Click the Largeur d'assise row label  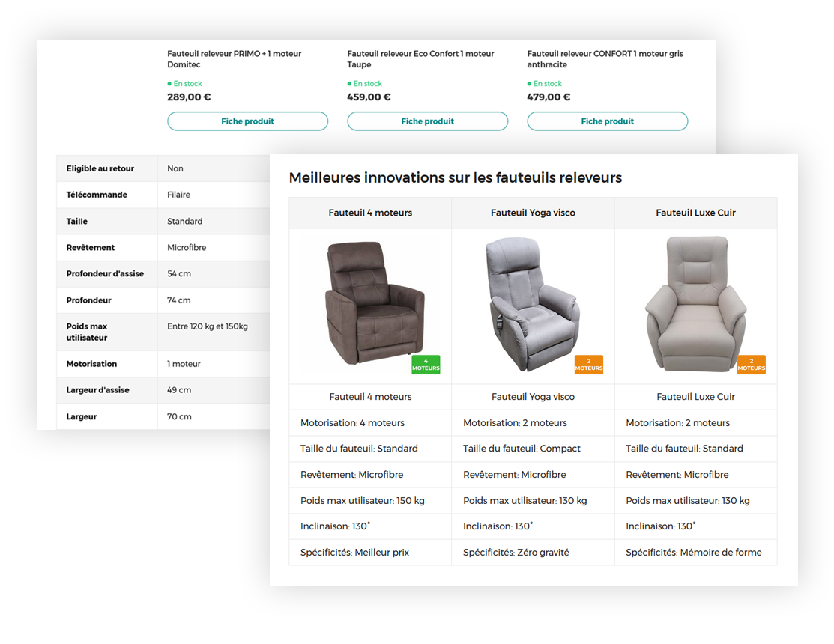98,390
